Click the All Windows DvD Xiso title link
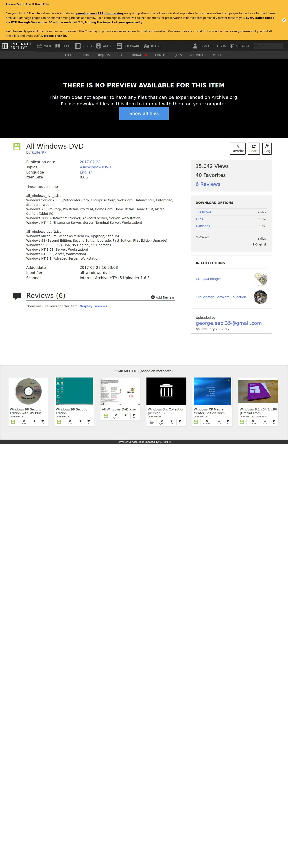The height and width of the screenshot is (868, 288). click(119, 409)
